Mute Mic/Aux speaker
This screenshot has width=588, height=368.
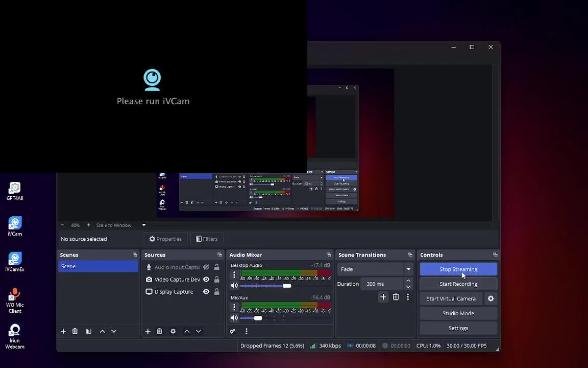pyautogui.click(x=234, y=318)
